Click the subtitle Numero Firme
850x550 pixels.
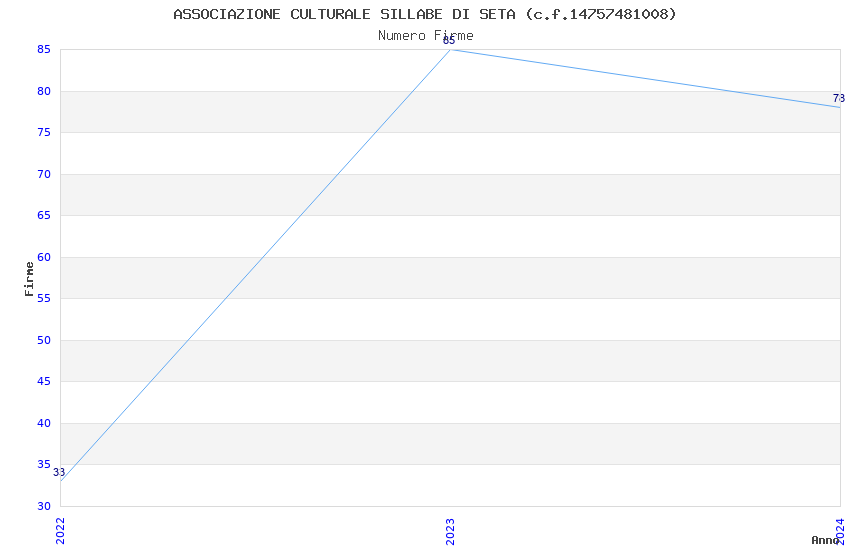pyautogui.click(x=426, y=36)
